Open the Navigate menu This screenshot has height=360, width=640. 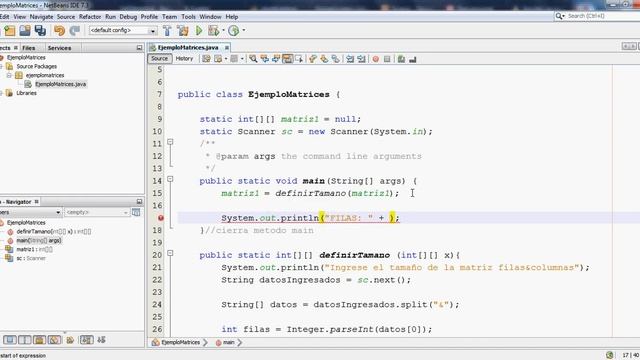[x=41, y=17]
